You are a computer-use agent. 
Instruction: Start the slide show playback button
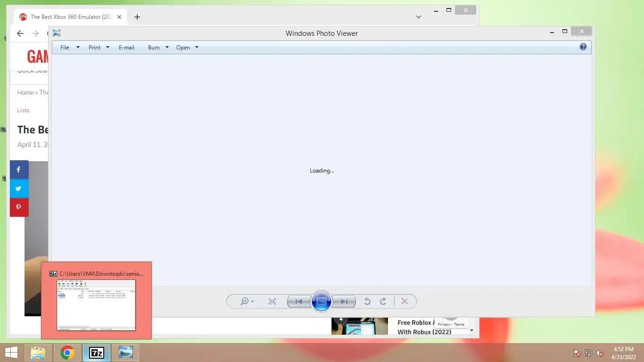pos(322,302)
